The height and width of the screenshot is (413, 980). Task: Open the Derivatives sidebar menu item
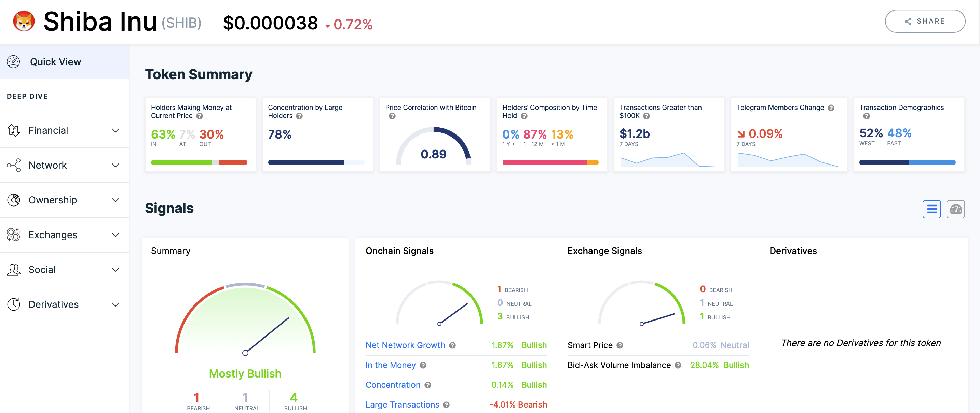coord(65,304)
